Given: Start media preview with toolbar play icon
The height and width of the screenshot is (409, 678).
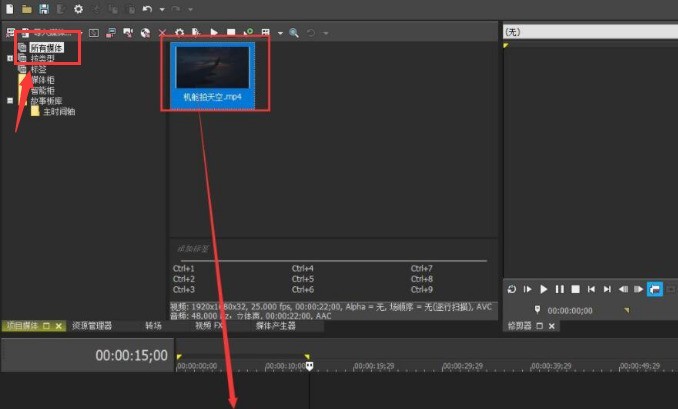Looking at the screenshot, I should (x=214, y=33).
